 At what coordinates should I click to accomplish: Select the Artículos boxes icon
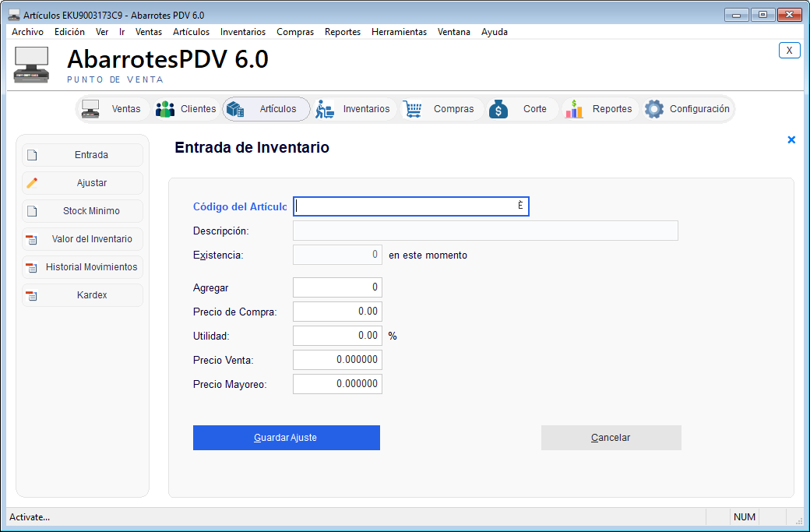tap(235, 109)
